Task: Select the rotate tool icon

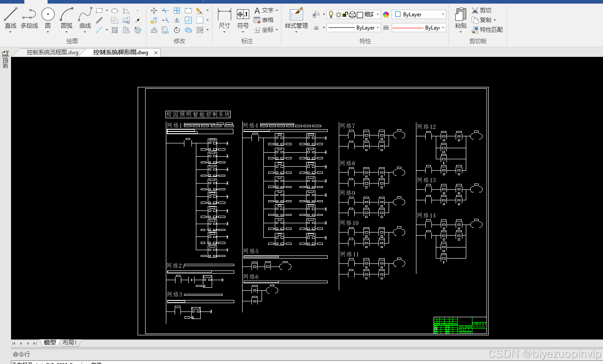Action: 177,30
